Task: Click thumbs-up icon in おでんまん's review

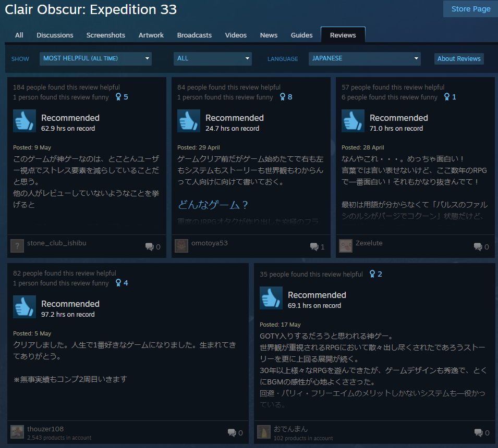Action: tap(271, 298)
